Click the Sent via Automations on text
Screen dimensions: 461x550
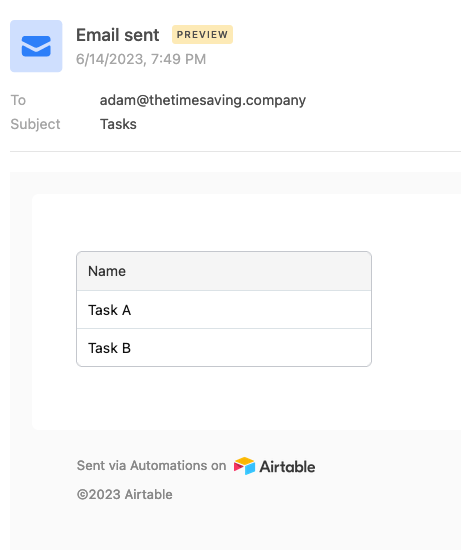point(152,465)
